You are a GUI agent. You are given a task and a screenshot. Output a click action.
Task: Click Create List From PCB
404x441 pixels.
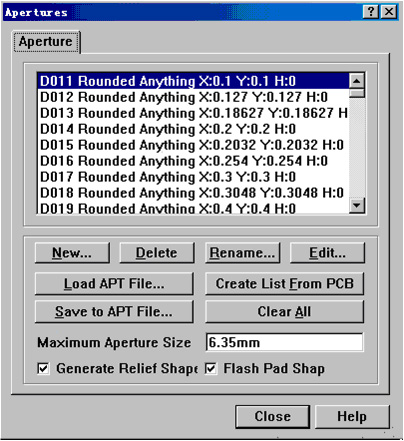pyautogui.click(x=284, y=284)
